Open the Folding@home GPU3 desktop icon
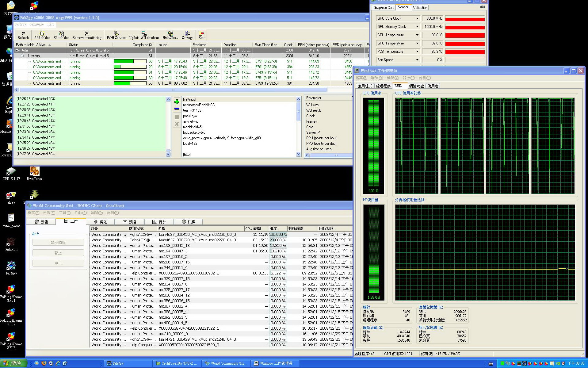Screen dimensions: 588x368 [x=11, y=341]
